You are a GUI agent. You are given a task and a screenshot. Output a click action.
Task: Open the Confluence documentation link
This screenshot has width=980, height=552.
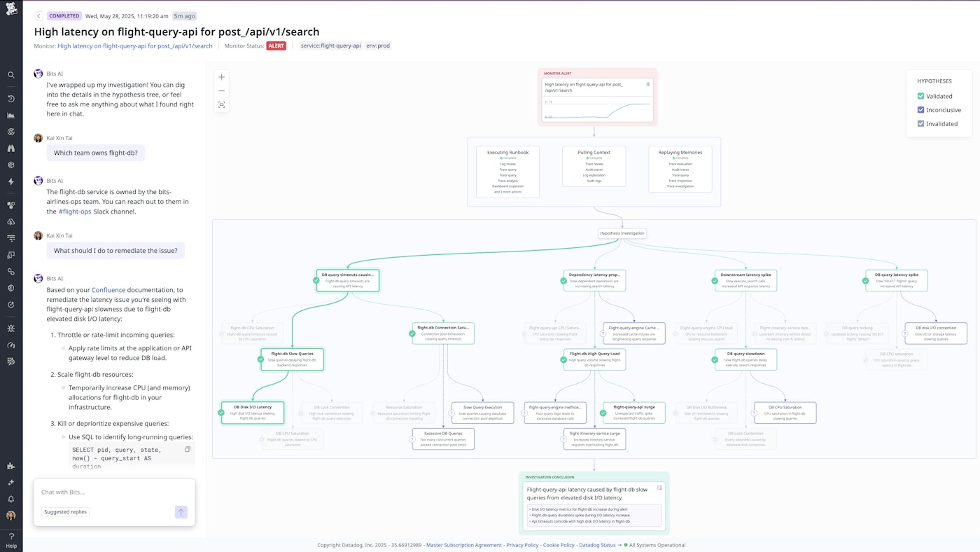[x=108, y=290]
